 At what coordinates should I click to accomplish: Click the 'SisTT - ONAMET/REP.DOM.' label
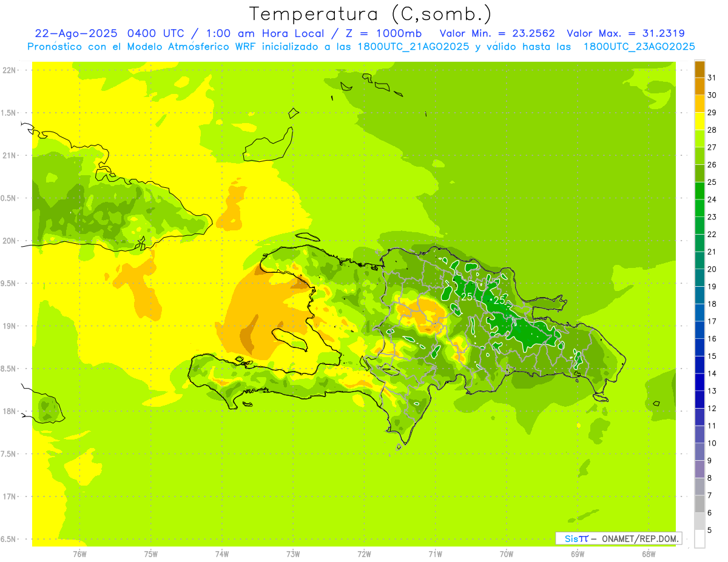point(619,538)
